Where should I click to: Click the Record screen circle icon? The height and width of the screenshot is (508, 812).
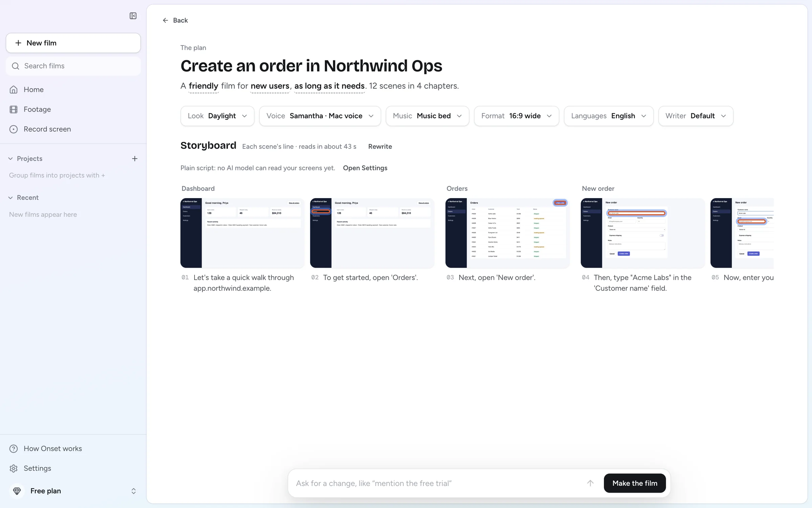point(14,129)
